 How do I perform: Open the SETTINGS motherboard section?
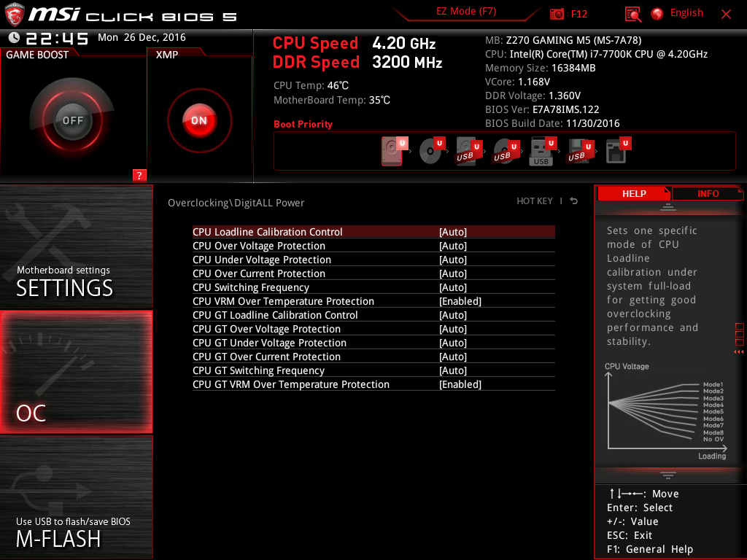(x=76, y=246)
